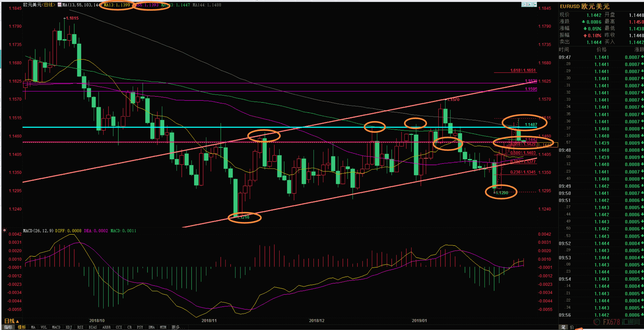Expand the 日线 period selector
This screenshot has height=330, width=644.
coord(11,321)
